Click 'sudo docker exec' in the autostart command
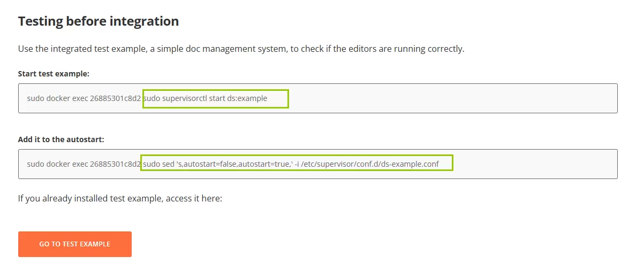The height and width of the screenshot is (264, 644). pos(57,164)
